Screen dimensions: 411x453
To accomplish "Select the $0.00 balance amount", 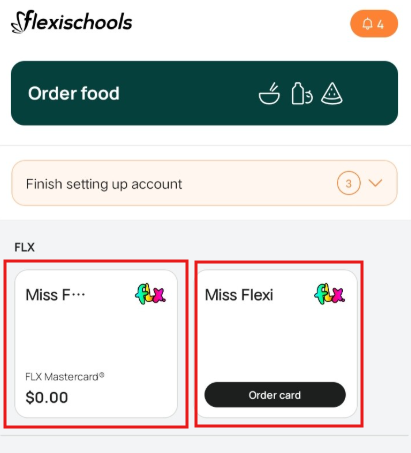I will pos(47,397).
